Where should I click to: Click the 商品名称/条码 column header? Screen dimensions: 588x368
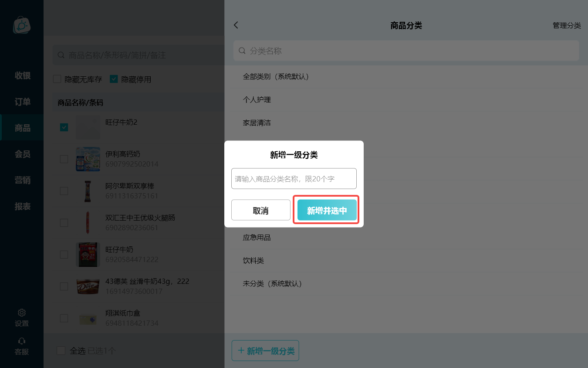(x=81, y=103)
